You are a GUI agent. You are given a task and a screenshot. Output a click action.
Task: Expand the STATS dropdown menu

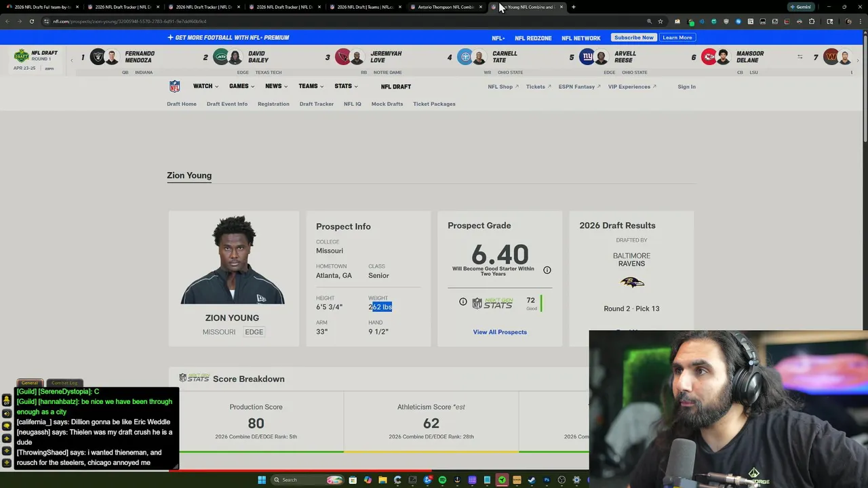point(346,86)
